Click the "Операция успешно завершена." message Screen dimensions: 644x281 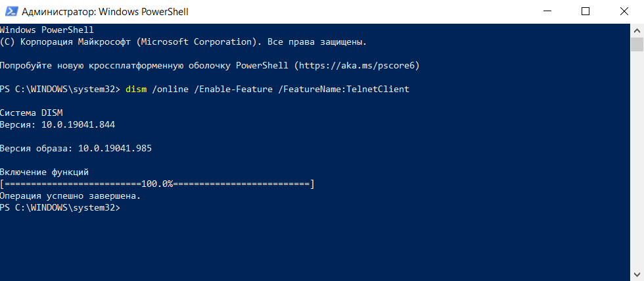(70, 196)
